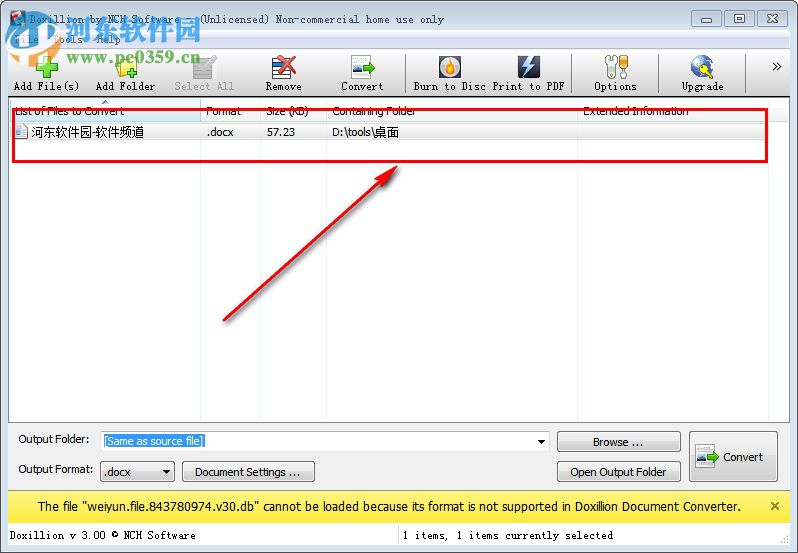The image size is (798, 553).
Task: Open the Tools menu
Action: (68, 39)
